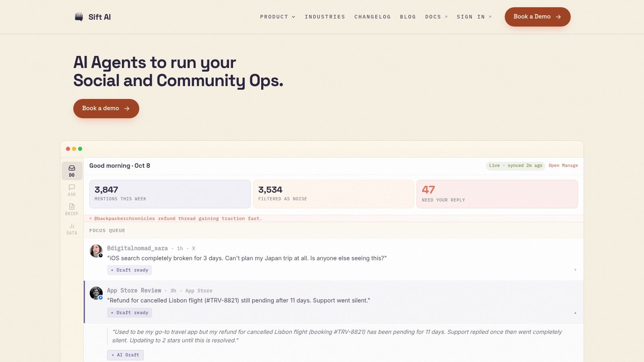The width and height of the screenshot is (644, 362).
Task: Click the @backpackerchronicles refund thread alert
Action: [x=334, y=218]
